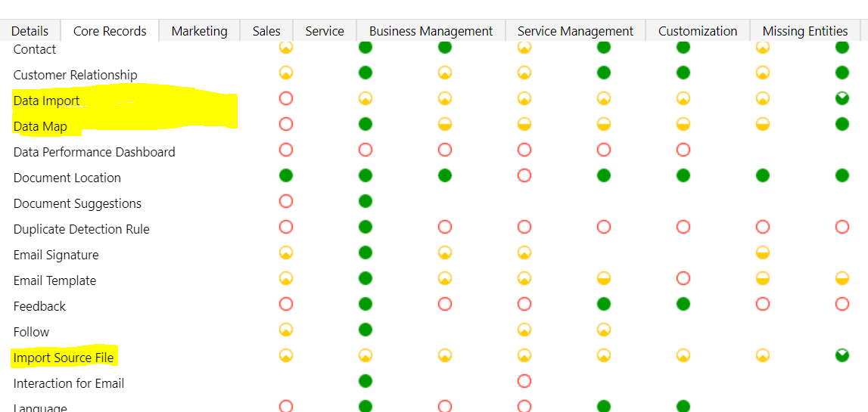
Task: Click the Data Import entity label
Action: (x=46, y=101)
